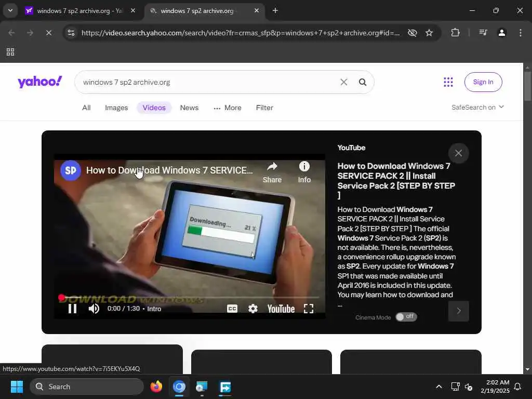Image resolution: width=532 pixels, height=399 pixels.
Task: Seek on the video progress bar
Action: 189,298
